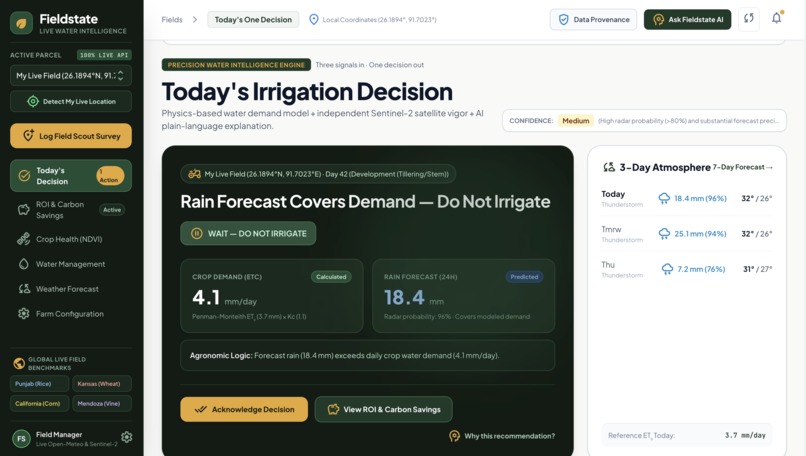Click the water droplet icon in sidebar
The image size is (806, 456).
pyautogui.click(x=24, y=264)
